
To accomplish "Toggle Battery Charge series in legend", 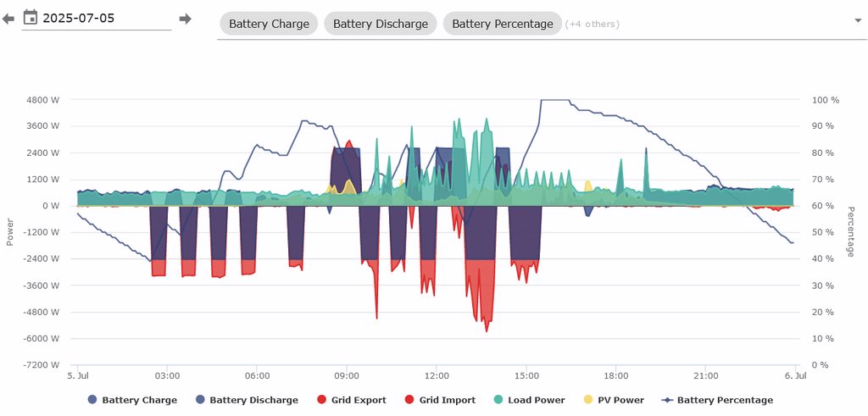I will [139, 400].
